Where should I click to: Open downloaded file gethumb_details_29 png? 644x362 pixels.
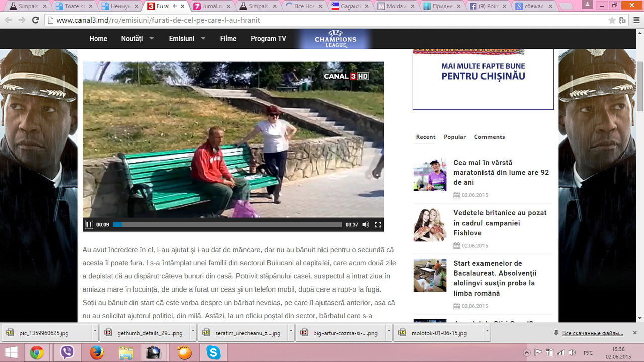coord(143,333)
